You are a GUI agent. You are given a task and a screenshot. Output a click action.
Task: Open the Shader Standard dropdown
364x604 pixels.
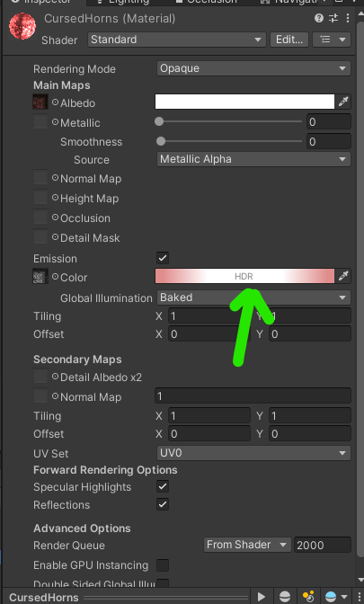tap(177, 40)
